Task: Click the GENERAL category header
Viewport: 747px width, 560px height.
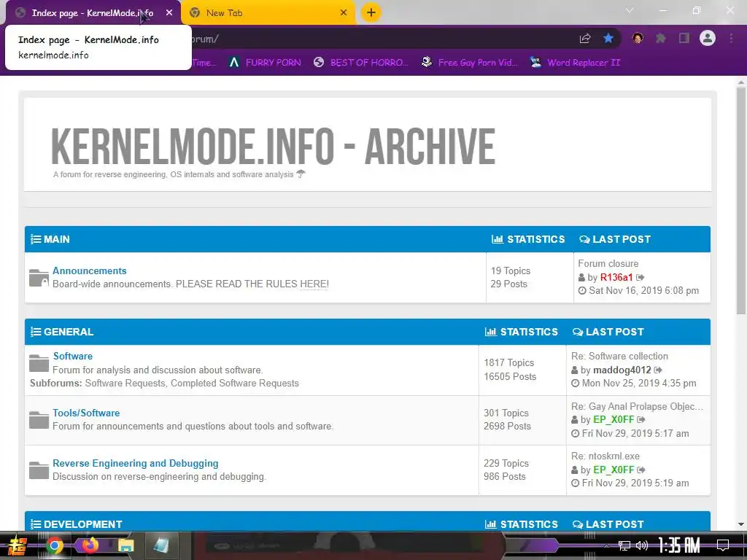Action: pos(69,332)
